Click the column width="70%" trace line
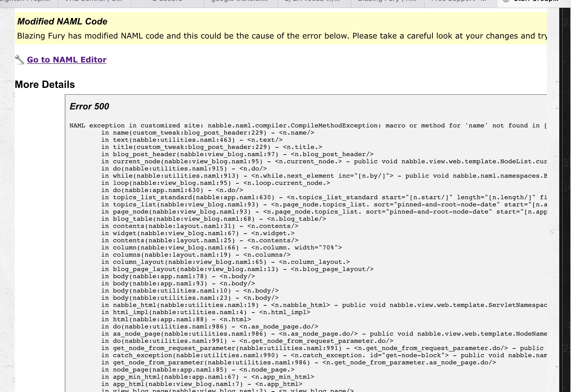Viewport: 571px width, 392px height. 221,248
